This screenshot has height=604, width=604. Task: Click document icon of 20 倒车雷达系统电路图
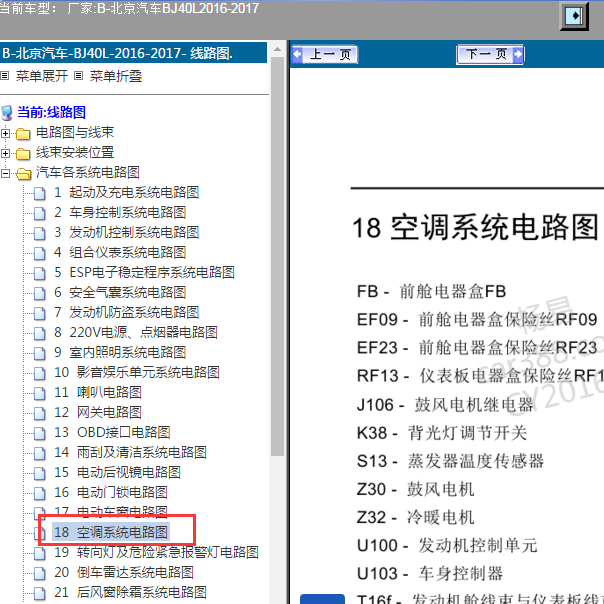pos(39,574)
